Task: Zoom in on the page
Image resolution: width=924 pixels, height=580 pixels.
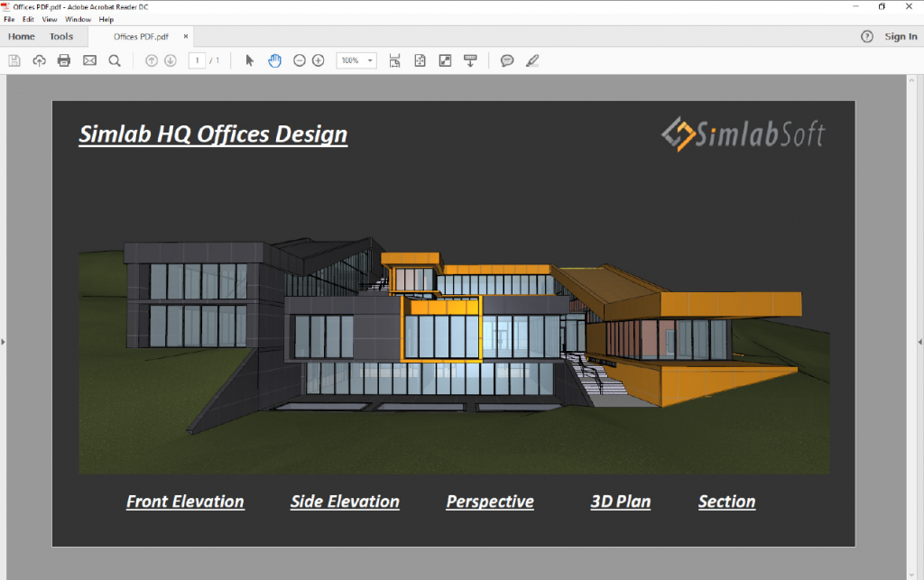Action: 318,60
